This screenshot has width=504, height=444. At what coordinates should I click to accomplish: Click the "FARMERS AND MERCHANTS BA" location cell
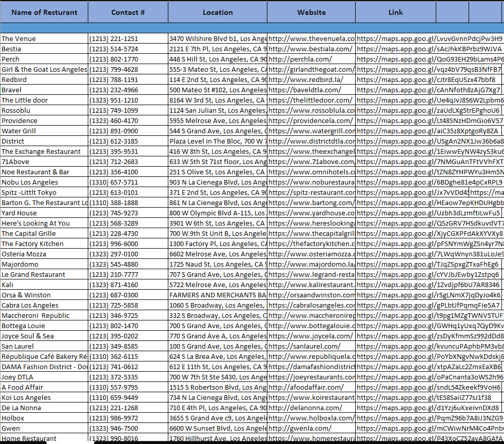(218, 295)
